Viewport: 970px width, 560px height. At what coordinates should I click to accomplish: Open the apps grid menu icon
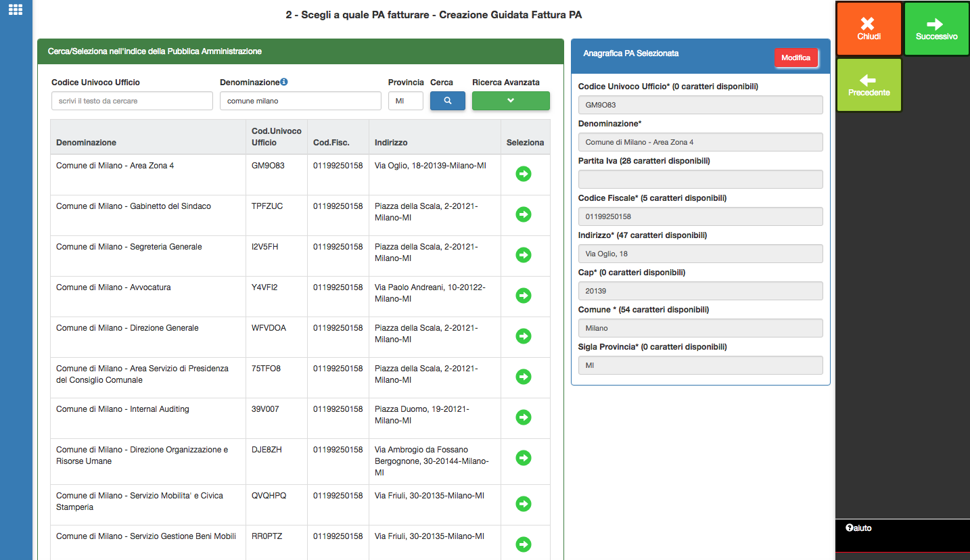click(x=16, y=9)
